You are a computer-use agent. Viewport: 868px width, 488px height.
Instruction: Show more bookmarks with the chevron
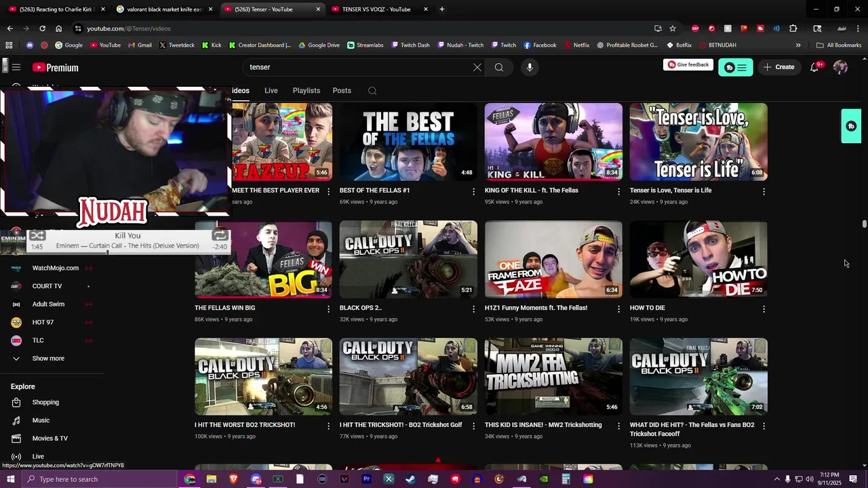798,45
